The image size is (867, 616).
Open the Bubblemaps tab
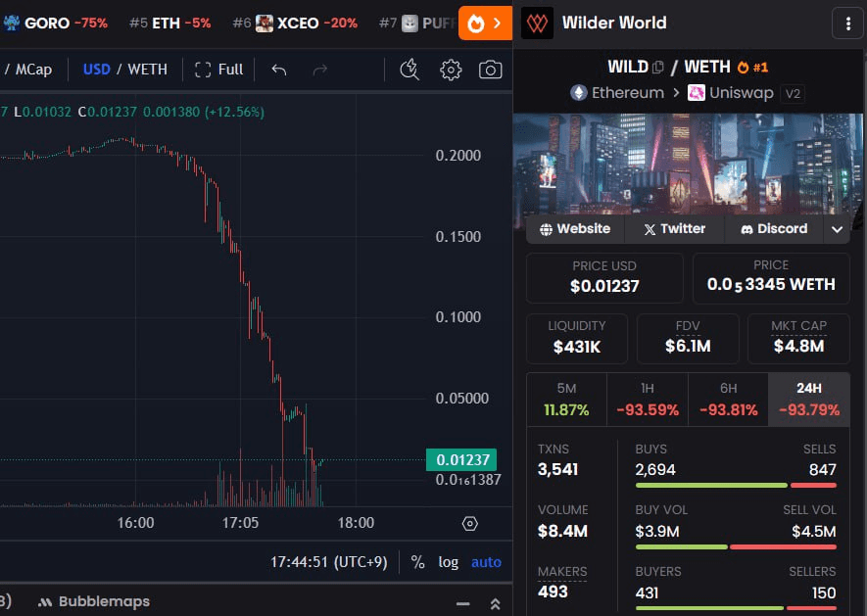[94, 601]
